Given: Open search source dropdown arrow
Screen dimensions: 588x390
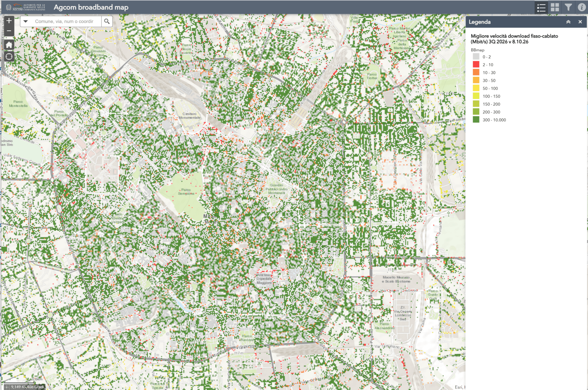Looking at the screenshot, I should 26,21.
